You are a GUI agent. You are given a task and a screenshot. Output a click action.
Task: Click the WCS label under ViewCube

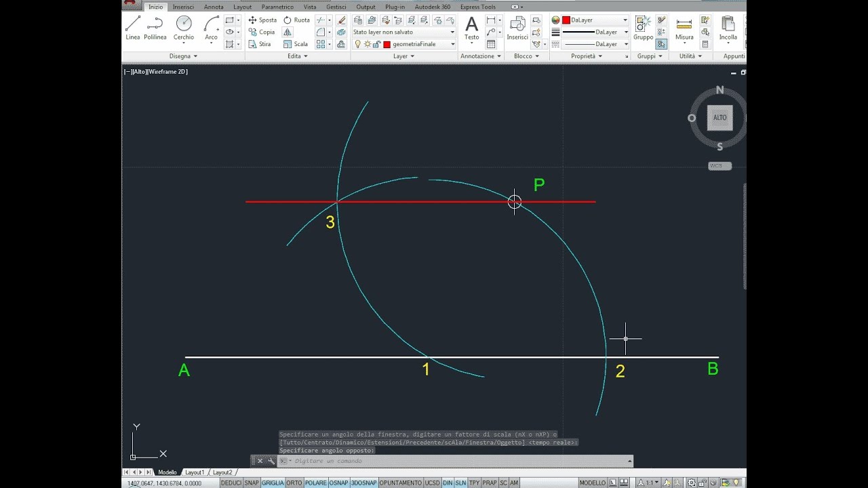point(719,166)
